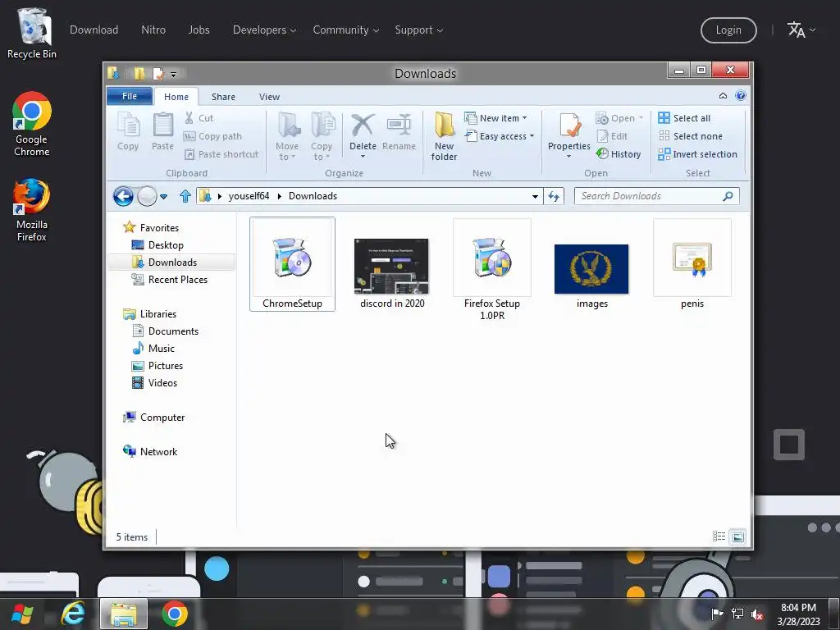
Task: Open the Delete dropdown arrow
Action: coord(363,157)
